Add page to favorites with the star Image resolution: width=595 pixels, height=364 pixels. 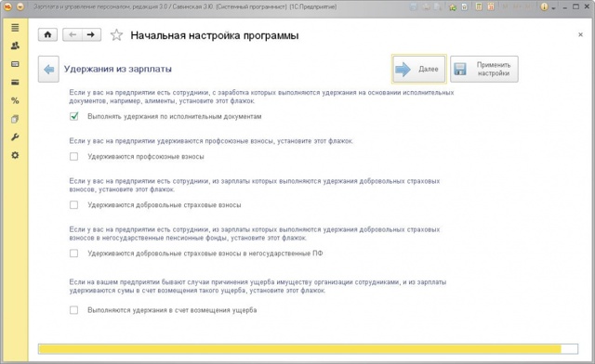pyautogui.click(x=116, y=35)
